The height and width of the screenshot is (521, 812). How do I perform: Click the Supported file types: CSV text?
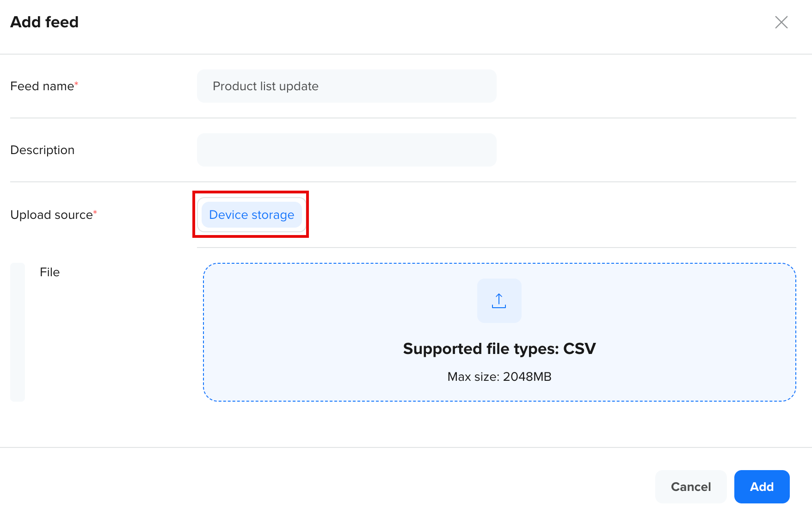(499, 348)
